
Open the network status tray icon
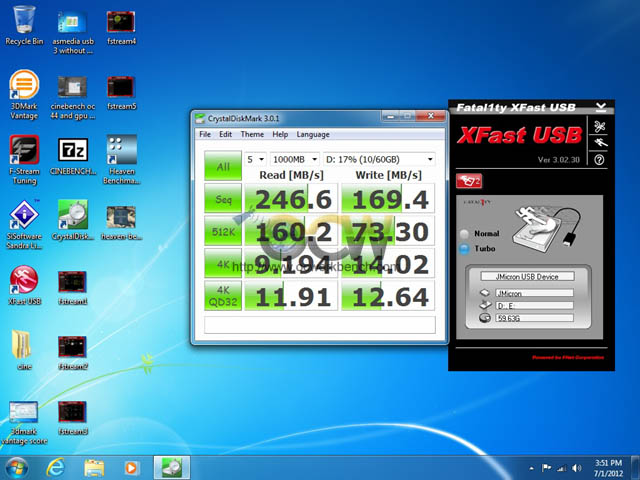click(561, 468)
